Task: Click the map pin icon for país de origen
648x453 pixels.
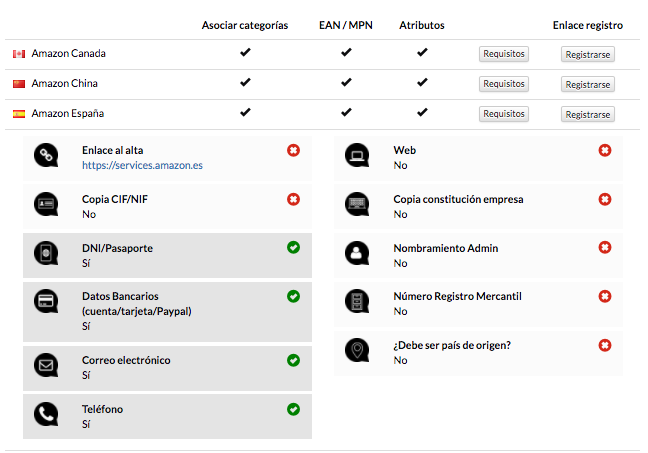Action: point(357,350)
